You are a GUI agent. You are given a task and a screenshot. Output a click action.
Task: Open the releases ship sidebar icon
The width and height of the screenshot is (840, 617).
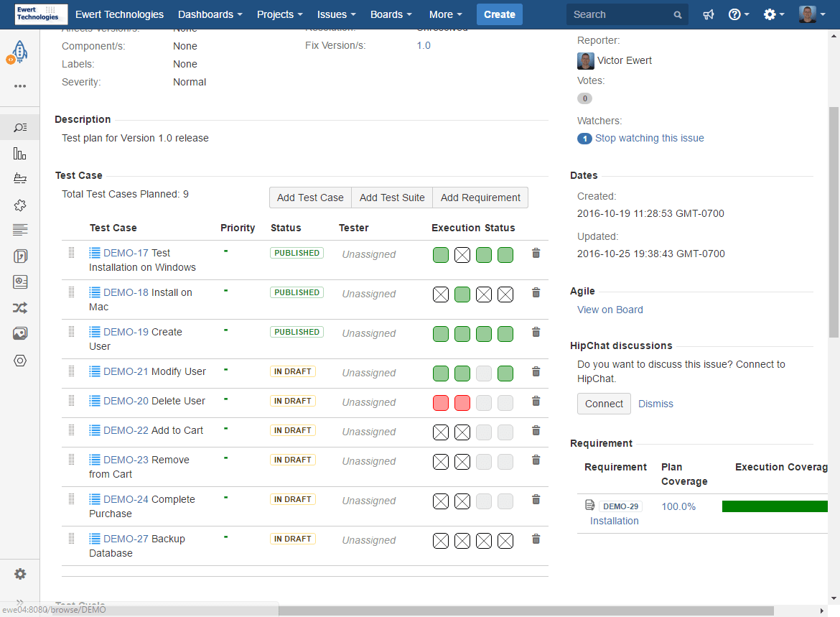[20, 179]
